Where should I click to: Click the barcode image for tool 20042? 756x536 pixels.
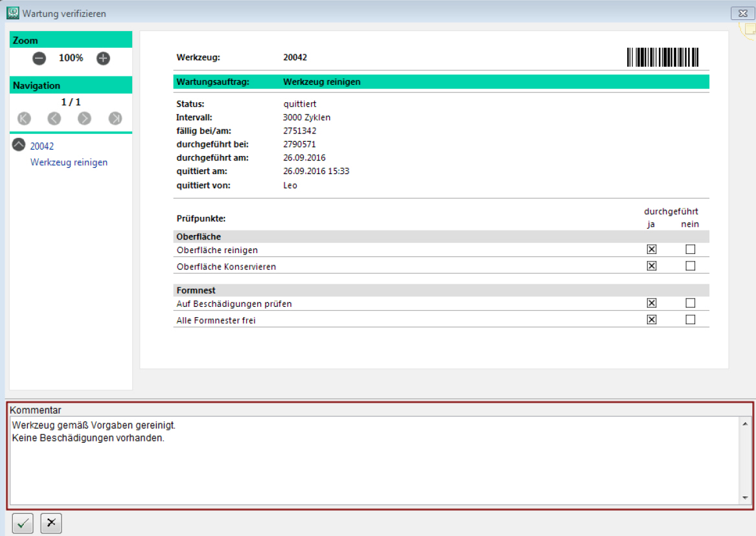pos(663,58)
